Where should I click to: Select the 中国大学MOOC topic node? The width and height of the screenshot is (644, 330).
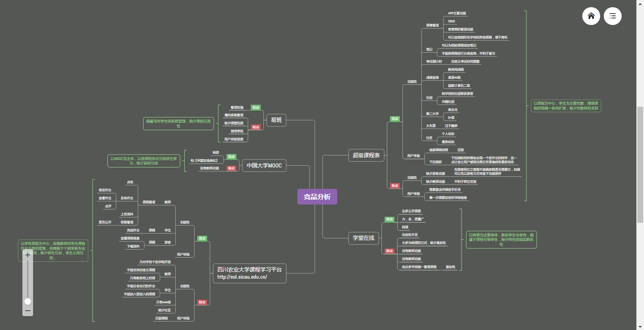coord(264,166)
